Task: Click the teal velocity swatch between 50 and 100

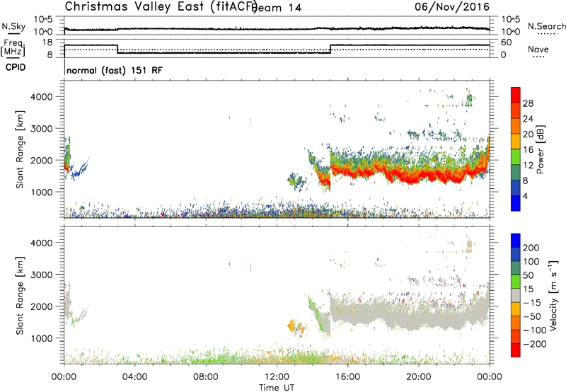Action: (516, 268)
